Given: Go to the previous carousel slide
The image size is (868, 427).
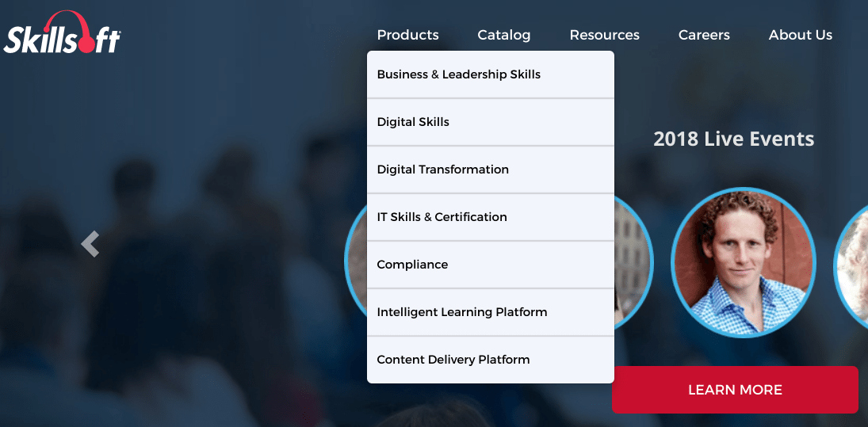Looking at the screenshot, I should (90, 244).
